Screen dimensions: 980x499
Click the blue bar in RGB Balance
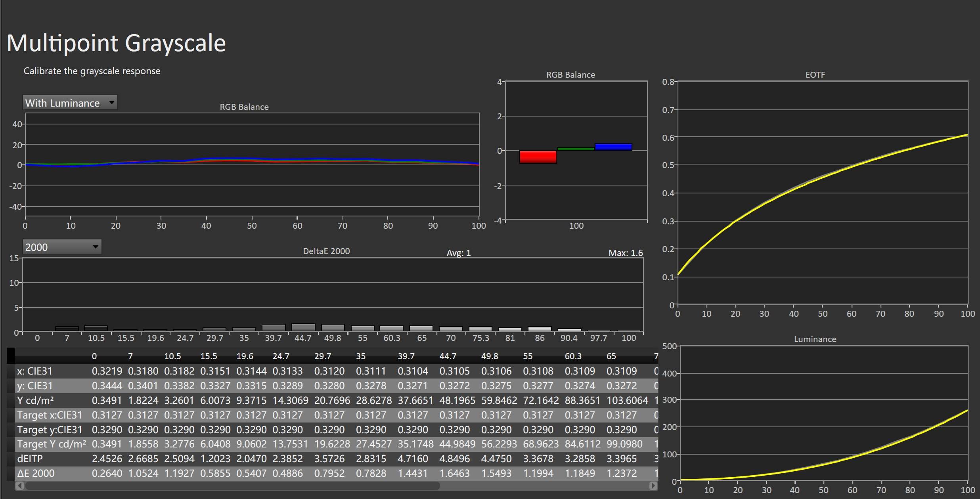click(613, 147)
